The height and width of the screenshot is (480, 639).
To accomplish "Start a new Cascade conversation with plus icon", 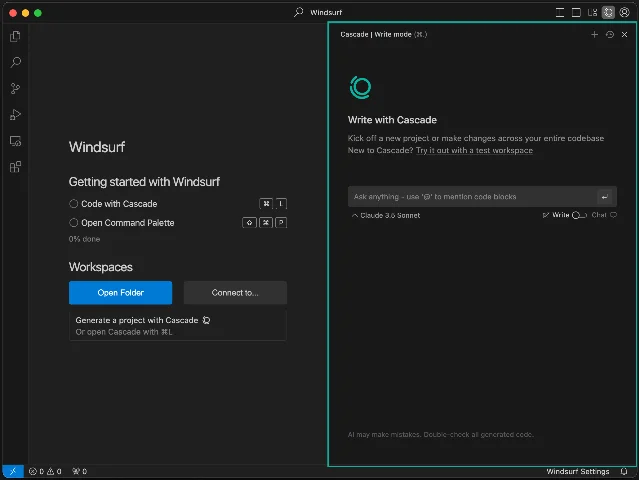I will click(x=594, y=35).
